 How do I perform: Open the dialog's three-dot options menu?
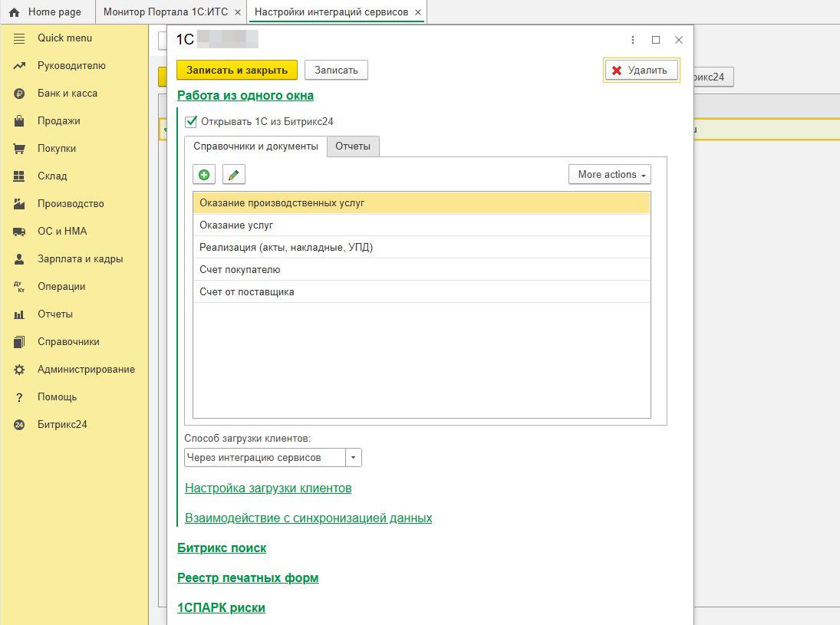(x=633, y=40)
